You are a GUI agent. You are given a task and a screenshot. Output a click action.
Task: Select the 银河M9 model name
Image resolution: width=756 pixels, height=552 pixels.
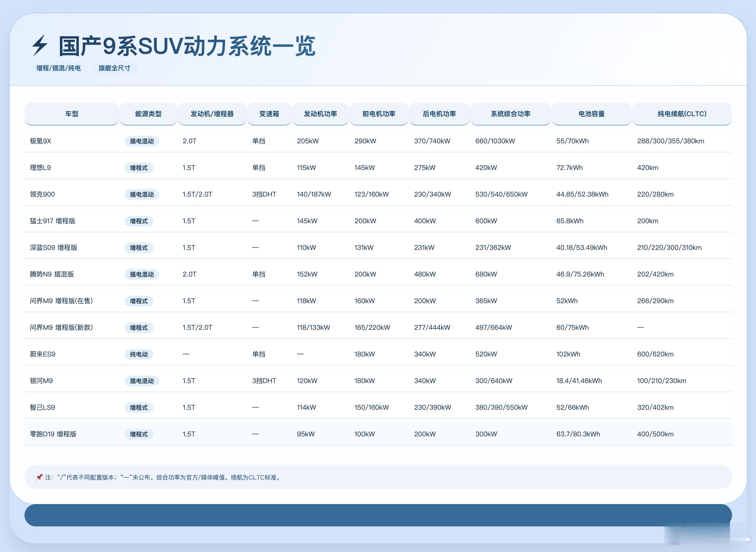point(41,381)
